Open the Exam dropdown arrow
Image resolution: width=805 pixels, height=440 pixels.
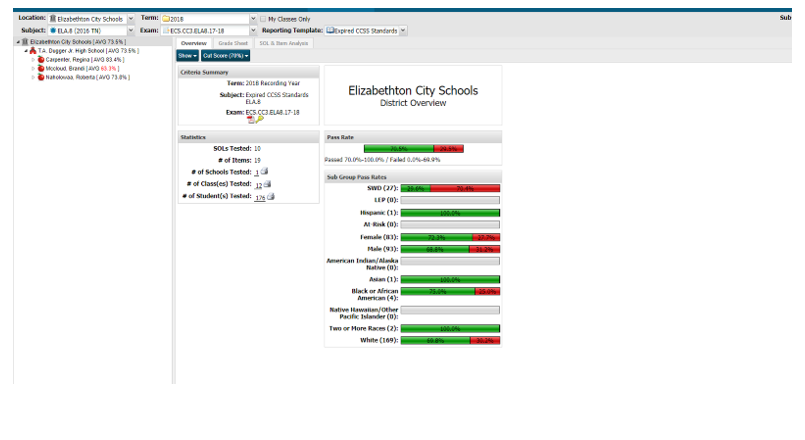253,30
